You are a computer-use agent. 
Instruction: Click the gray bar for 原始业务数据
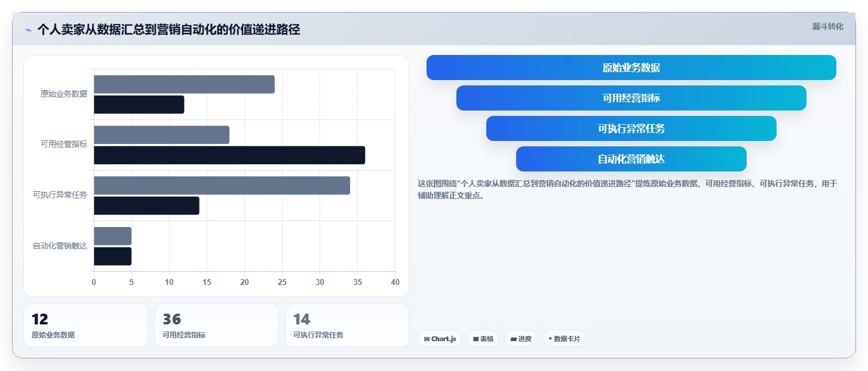(184, 84)
